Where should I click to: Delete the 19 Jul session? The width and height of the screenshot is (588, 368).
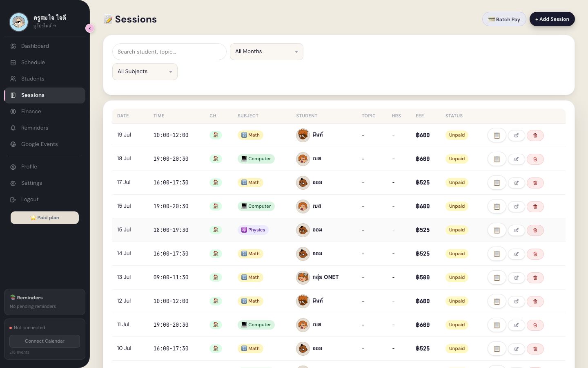point(535,135)
